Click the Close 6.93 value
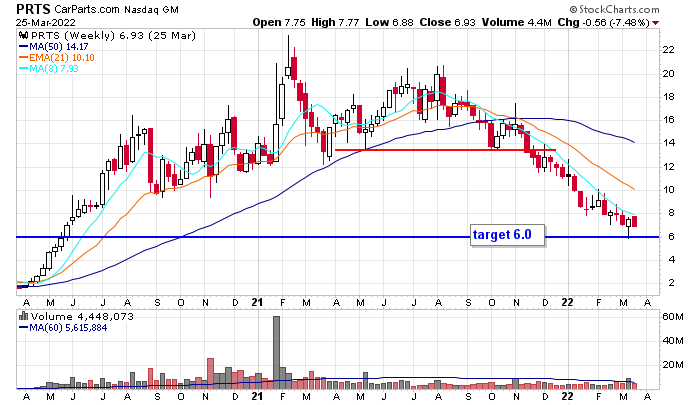 [447, 22]
